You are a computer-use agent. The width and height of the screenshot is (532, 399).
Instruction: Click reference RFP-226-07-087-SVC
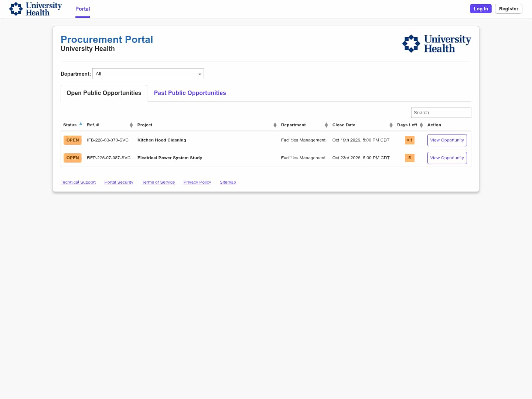point(109,158)
